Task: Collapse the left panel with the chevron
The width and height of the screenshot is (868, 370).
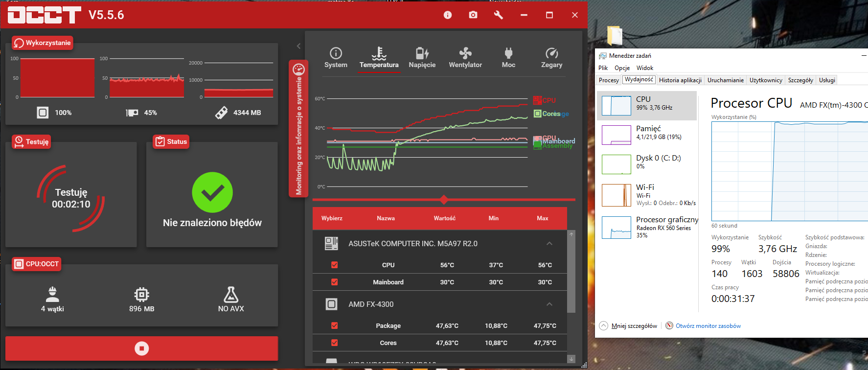Action: pyautogui.click(x=298, y=46)
